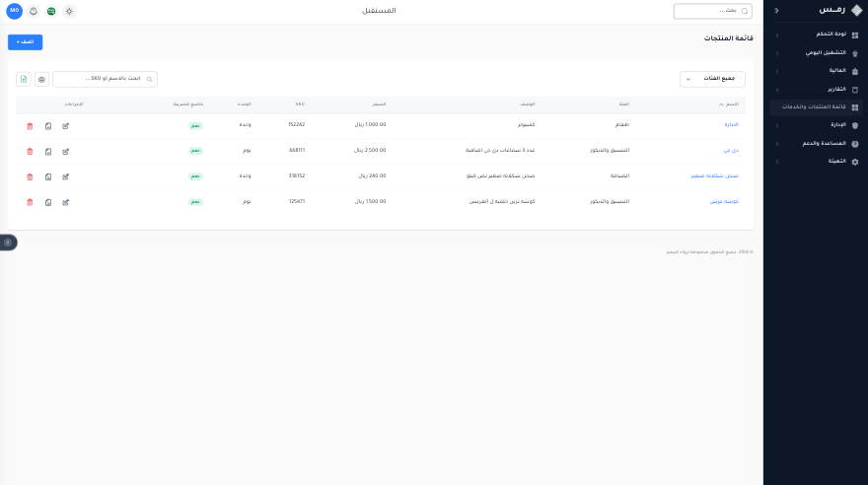868x485 pixels.
Task: Edit the product with SKU 152242
Action: pos(65,126)
